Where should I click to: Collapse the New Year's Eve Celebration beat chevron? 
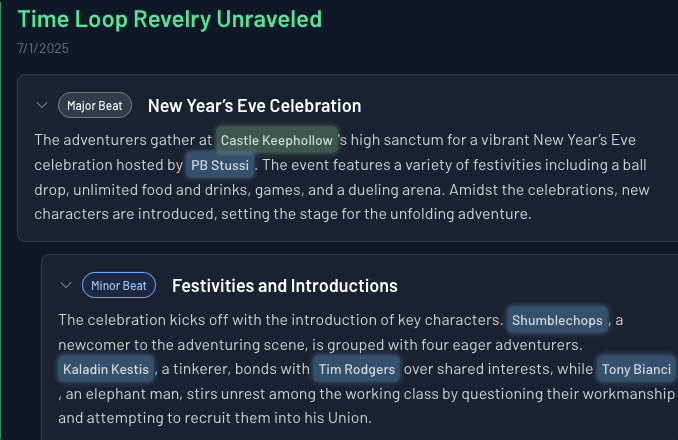[x=42, y=105]
